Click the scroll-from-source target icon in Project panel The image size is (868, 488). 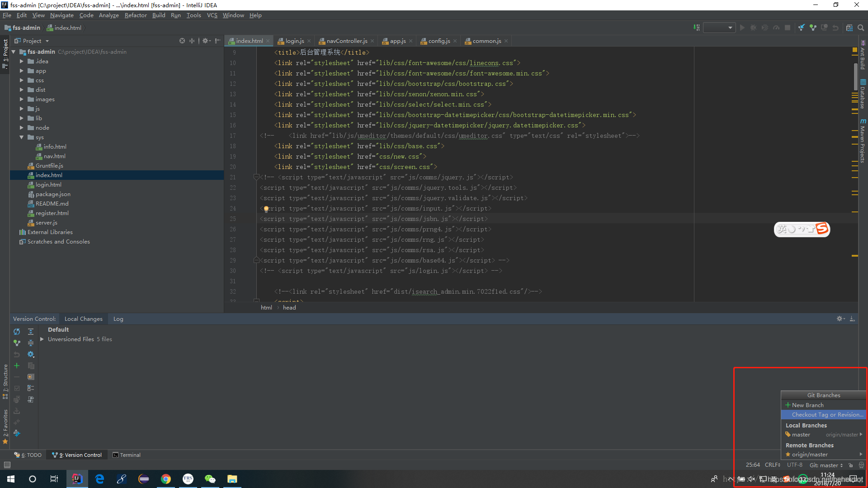click(182, 41)
